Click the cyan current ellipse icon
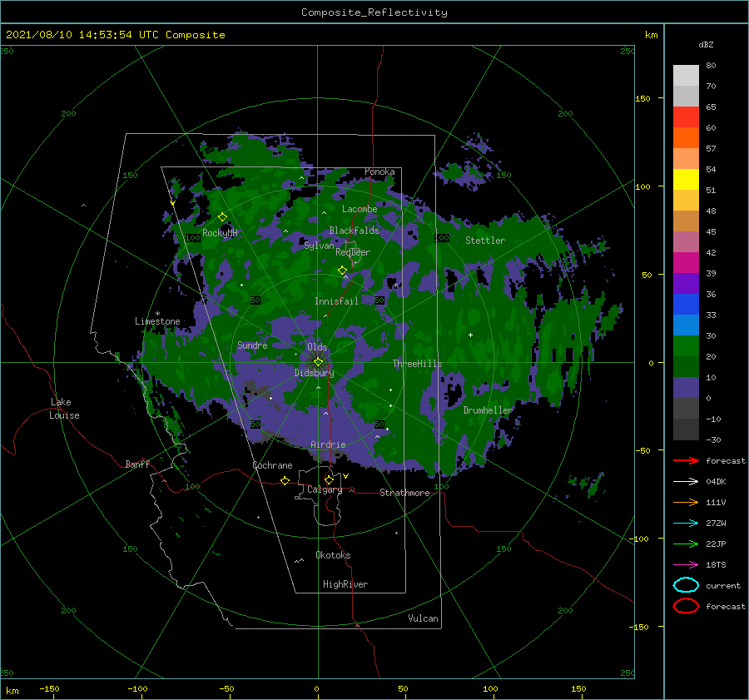749x700 pixels. coord(686,585)
